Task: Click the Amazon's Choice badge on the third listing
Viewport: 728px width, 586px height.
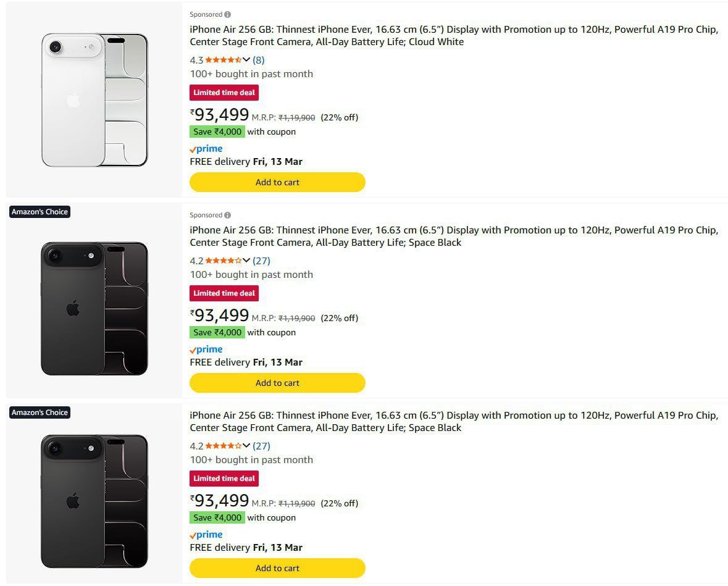Action: [40, 412]
